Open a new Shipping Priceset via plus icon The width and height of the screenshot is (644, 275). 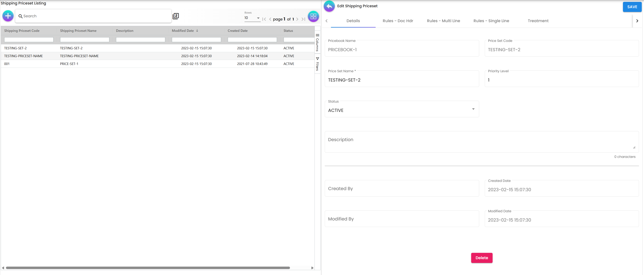tap(8, 16)
